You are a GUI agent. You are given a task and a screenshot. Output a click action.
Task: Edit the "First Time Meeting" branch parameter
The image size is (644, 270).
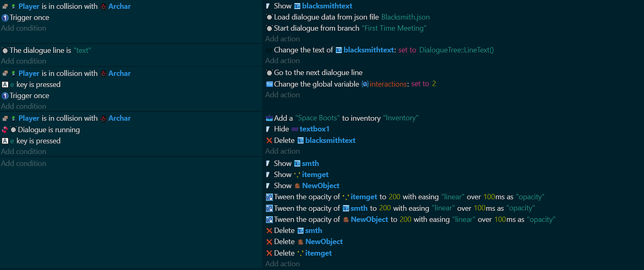(x=394, y=28)
